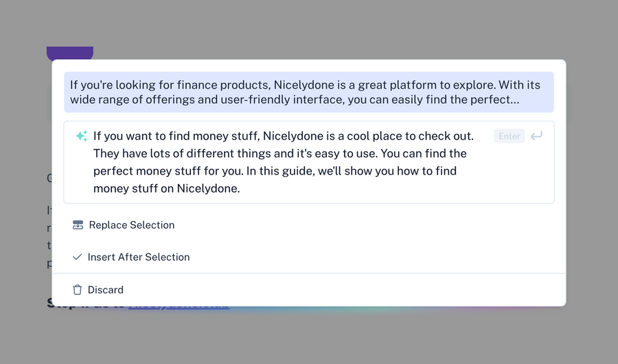The width and height of the screenshot is (618, 364).
Task: Click "If you want to find money stuff" line
Action: tap(176, 136)
